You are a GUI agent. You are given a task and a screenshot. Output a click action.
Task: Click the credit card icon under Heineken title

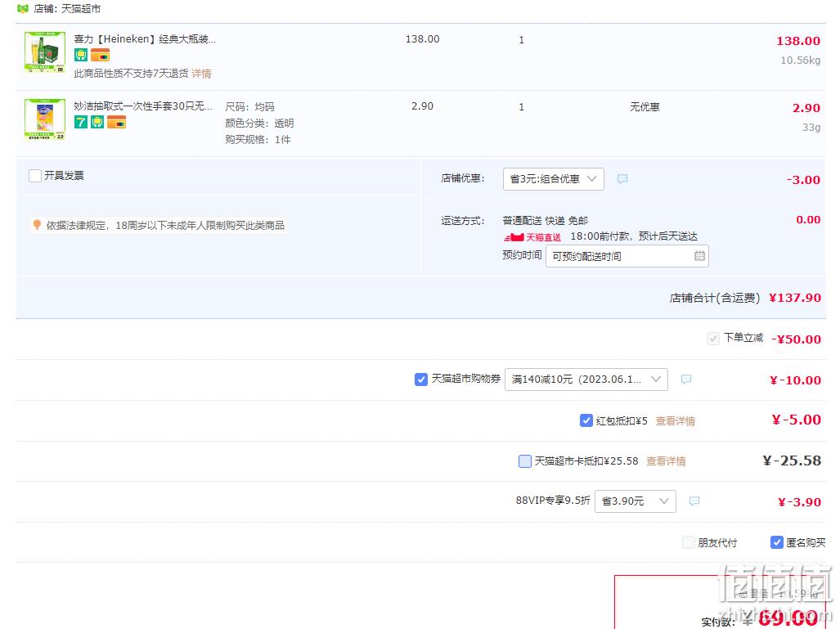100,55
